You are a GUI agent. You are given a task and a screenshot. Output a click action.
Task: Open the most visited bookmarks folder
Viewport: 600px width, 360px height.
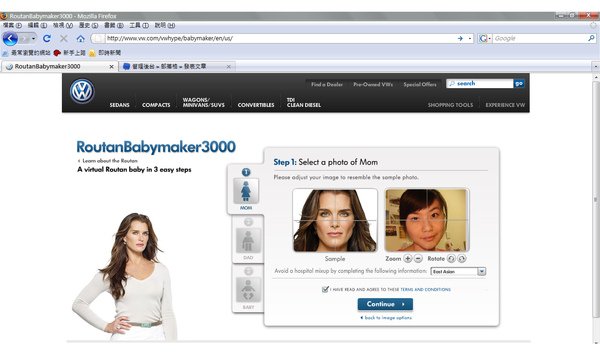[x=26, y=53]
